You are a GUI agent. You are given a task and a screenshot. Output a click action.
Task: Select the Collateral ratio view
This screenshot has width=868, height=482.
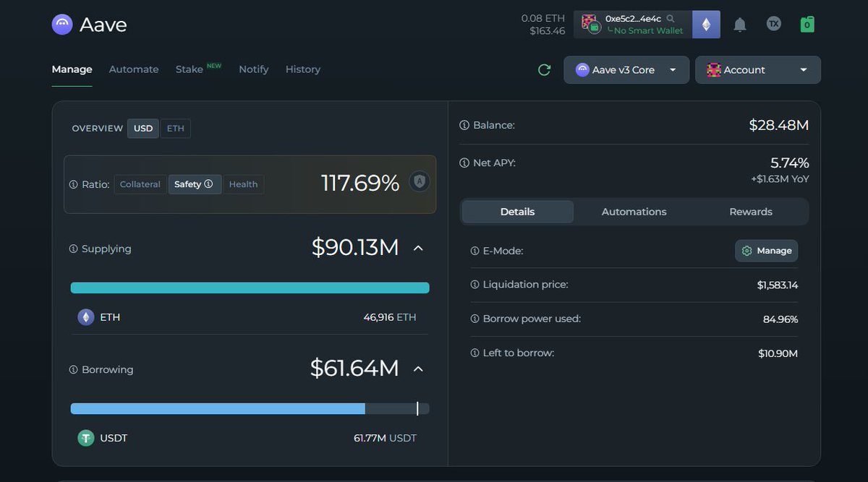coord(140,184)
